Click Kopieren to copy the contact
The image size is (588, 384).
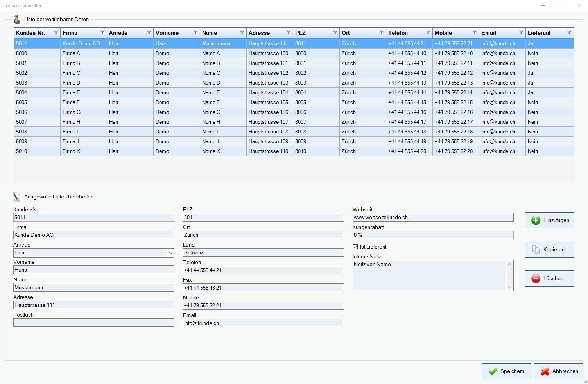[549, 249]
